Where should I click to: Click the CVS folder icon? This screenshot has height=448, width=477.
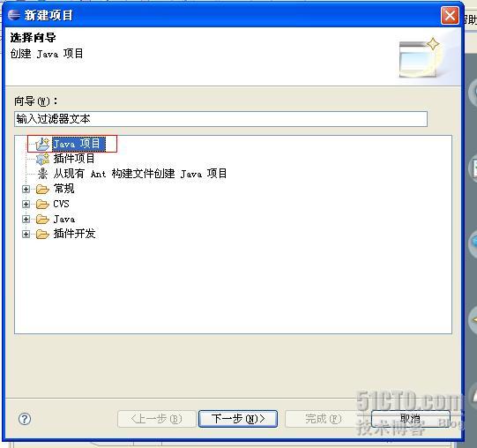42,204
